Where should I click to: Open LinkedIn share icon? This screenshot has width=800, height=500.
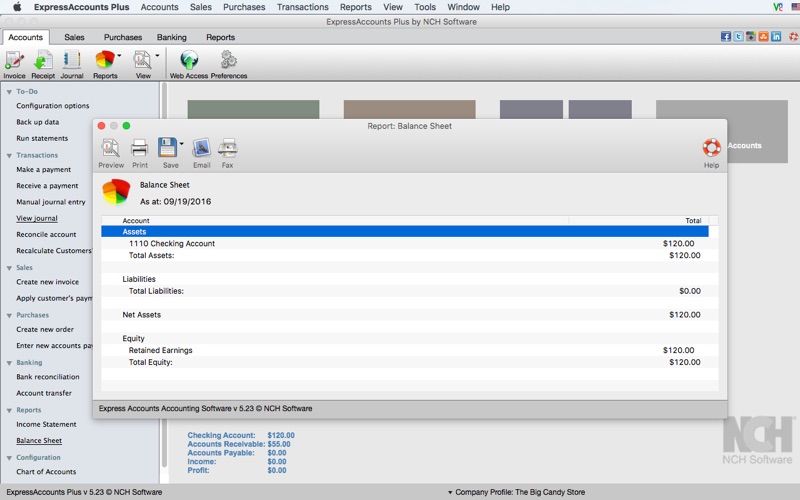(776, 37)
